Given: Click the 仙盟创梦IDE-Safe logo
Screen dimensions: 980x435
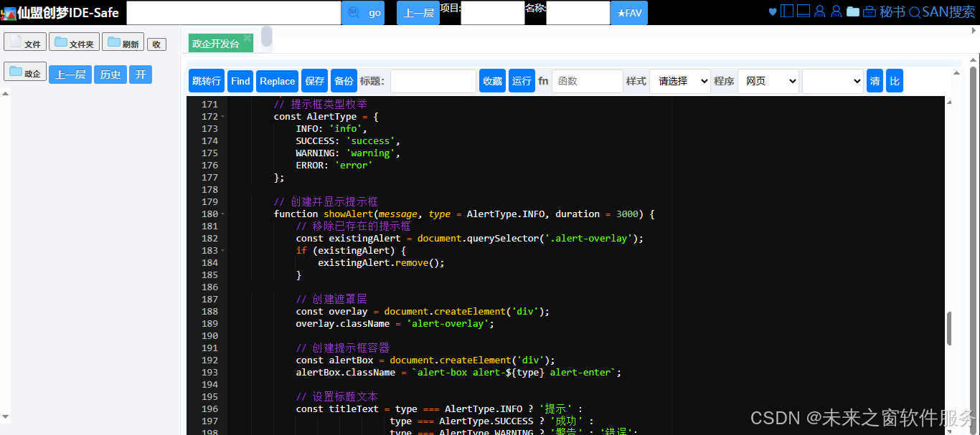Looking at the screenshot, I should [60, 12].
